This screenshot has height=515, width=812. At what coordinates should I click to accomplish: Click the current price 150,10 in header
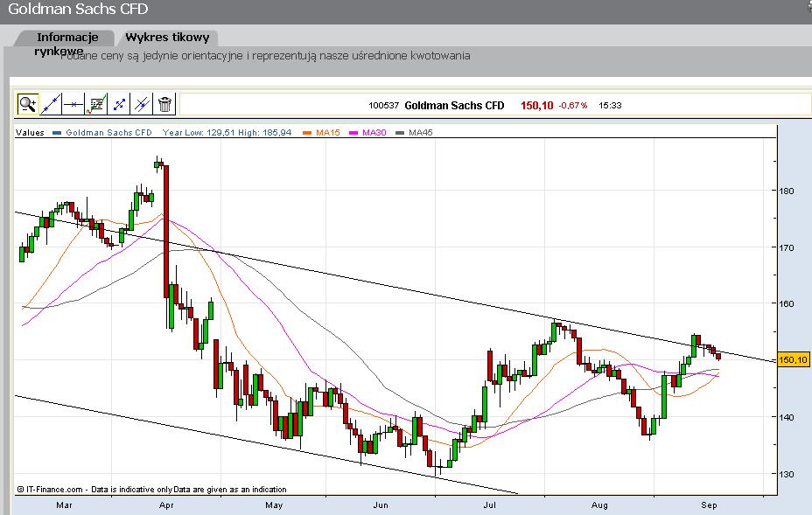(x=537, y=106)
